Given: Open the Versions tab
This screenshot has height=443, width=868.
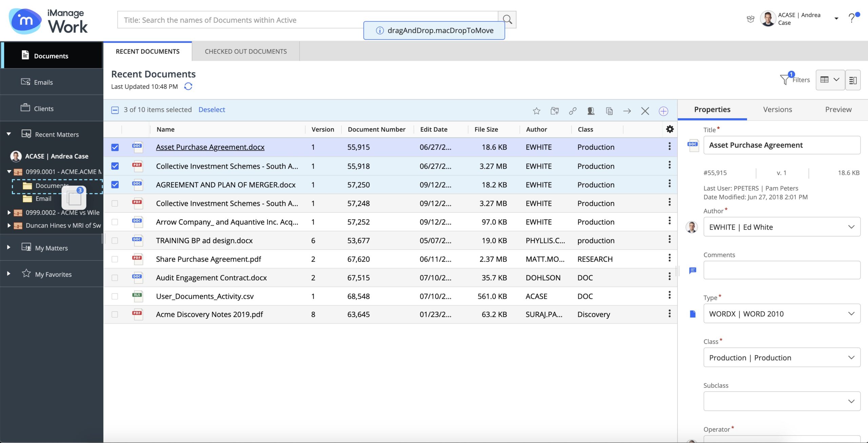Looking at the screenshot, I should tap(777, 109).
